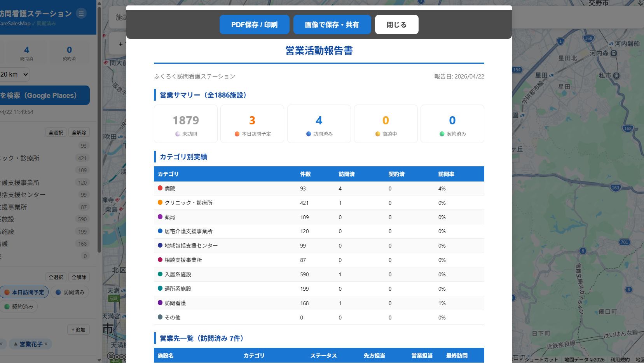
Task: Click the teal dot beside 通所系施設
Action: [x=159, y=288]
